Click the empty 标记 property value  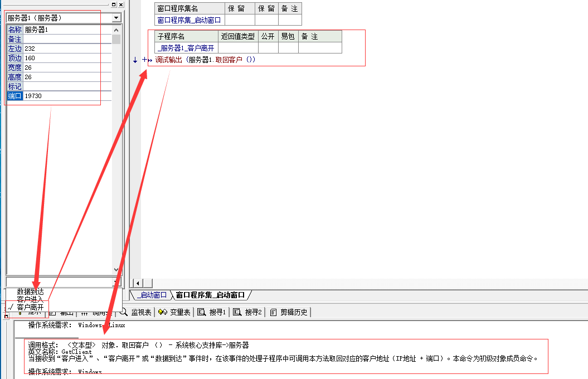pyautogui.click(x=67, y=86)
